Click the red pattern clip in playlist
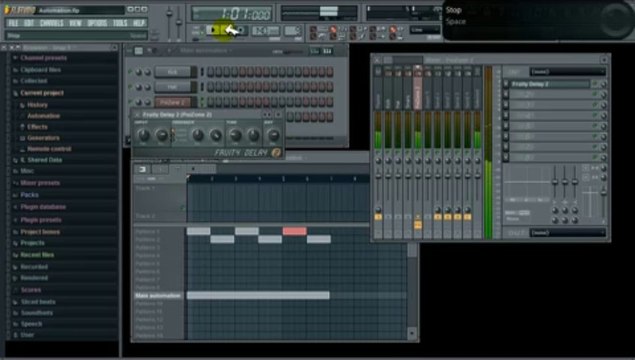Screen dimensions: 635x360 click(294, 231)
